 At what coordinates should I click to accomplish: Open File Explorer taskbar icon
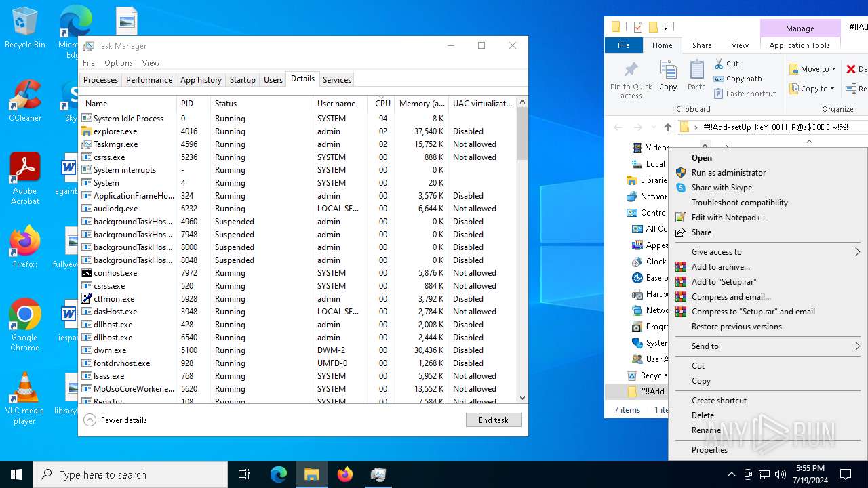(312, 474)
